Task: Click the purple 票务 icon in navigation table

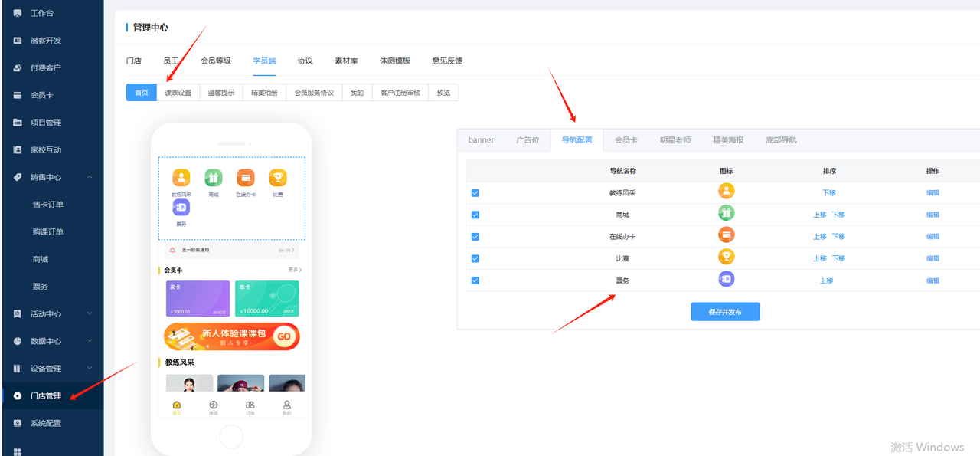Action: coord(726,280)
